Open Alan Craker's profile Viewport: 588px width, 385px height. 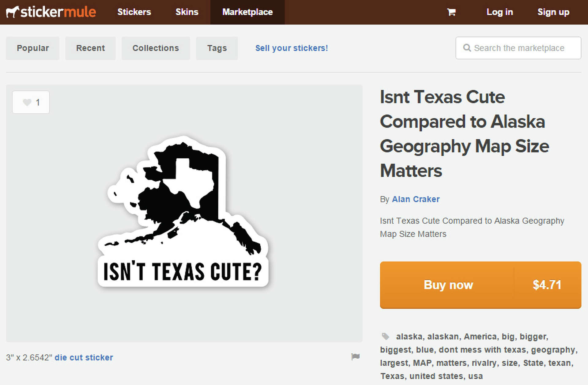[416, 199]
